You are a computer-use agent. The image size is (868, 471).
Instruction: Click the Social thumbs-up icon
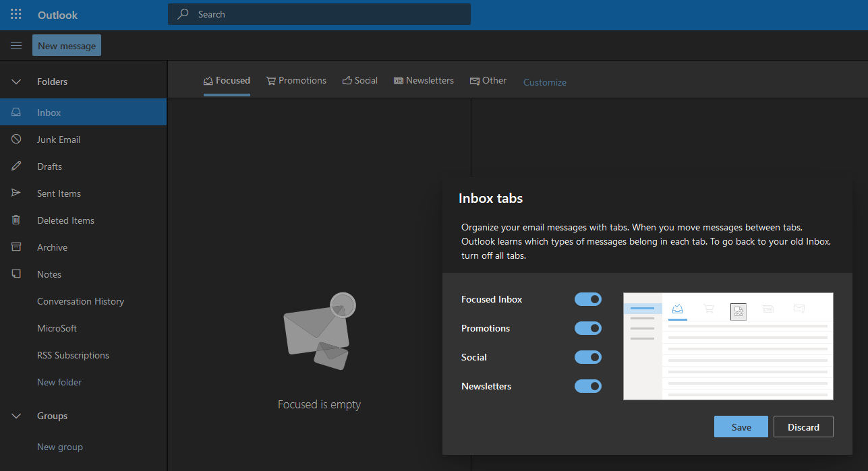(x=347, y=81)
